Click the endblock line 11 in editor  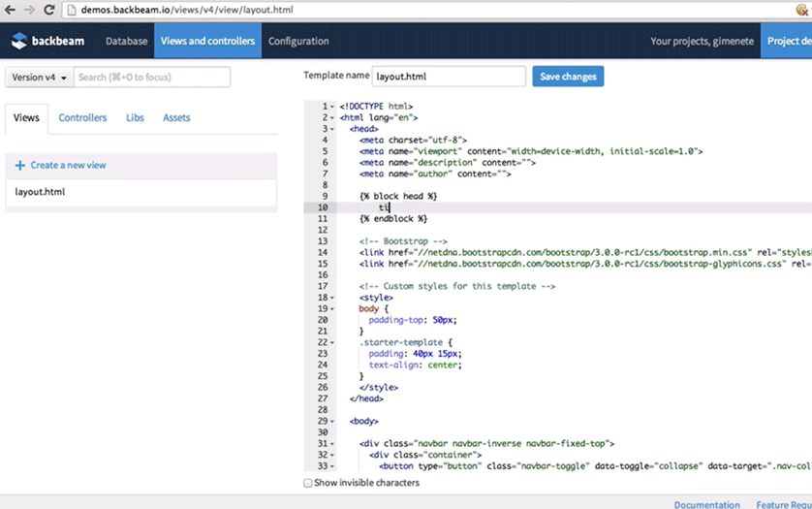coord(393,219)
